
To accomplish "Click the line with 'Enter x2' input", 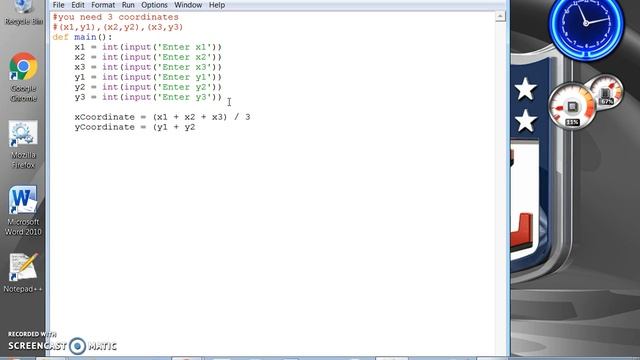I will (x=148, y=57).
